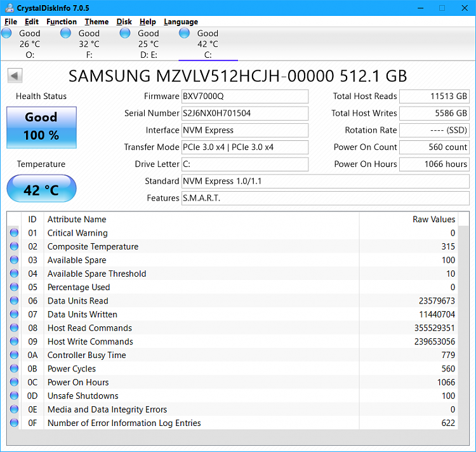Switch to the D: E: disk tab text
Image resolution: width=476 pixels, height=452 pixels.
click(149, 44)
